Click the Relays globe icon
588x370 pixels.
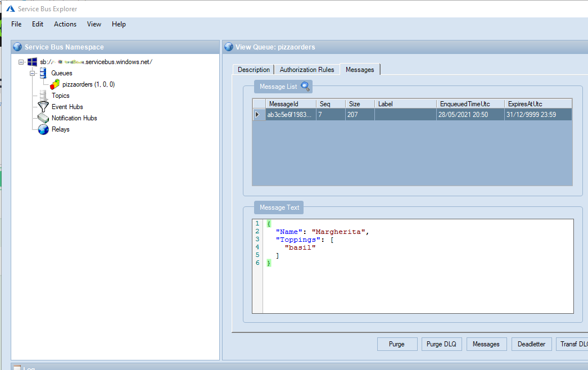click(x=43, y=129)
